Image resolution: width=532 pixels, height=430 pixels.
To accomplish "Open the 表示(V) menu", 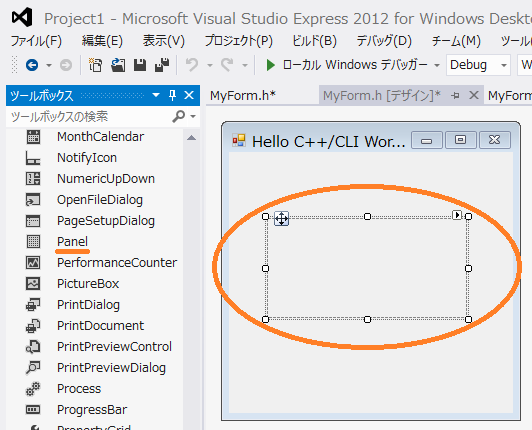I will 164,41.
